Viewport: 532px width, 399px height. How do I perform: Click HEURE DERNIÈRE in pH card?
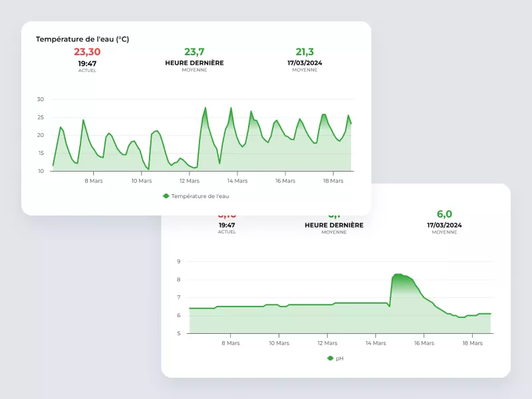point(334,225)
